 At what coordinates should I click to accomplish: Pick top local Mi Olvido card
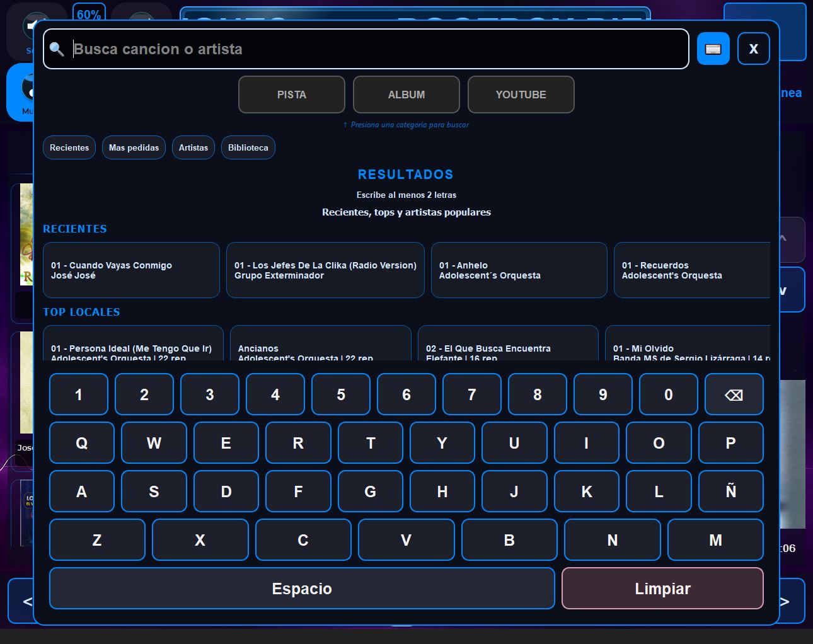[x=688, y=343]
